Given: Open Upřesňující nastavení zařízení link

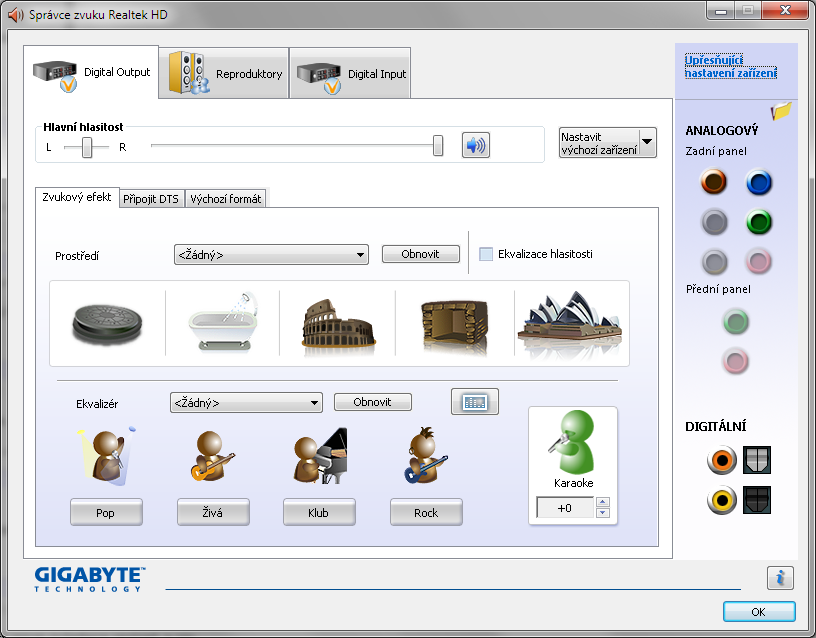Looking at the screenshot, I should coord(731,67).
